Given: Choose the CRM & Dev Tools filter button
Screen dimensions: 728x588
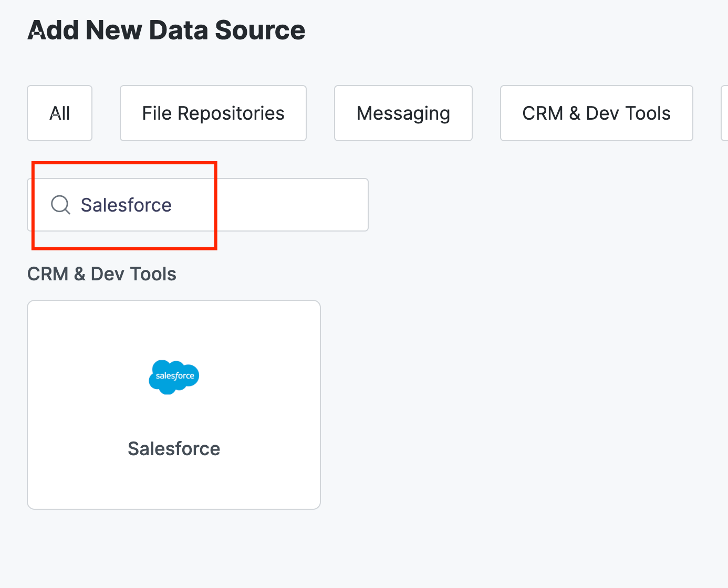Looking at the screenshot, I should tap(597, 113).
